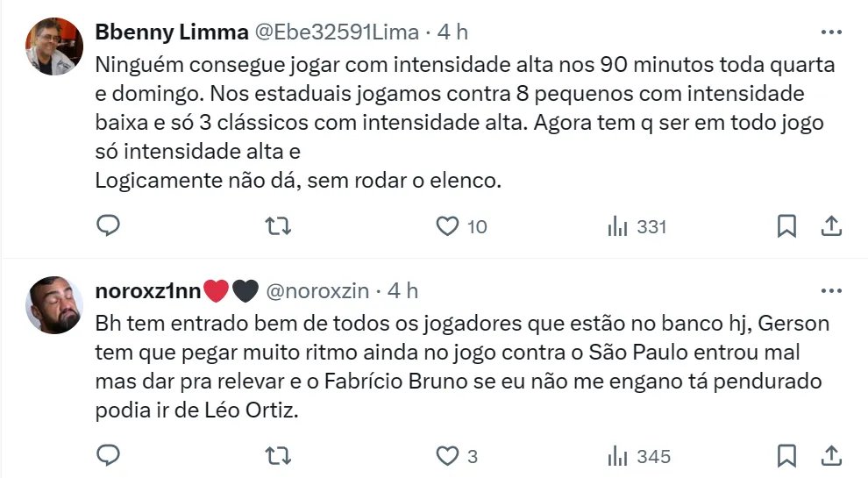
Task: Open noroxz1nn's profile avatar
Action: [54, 304]
